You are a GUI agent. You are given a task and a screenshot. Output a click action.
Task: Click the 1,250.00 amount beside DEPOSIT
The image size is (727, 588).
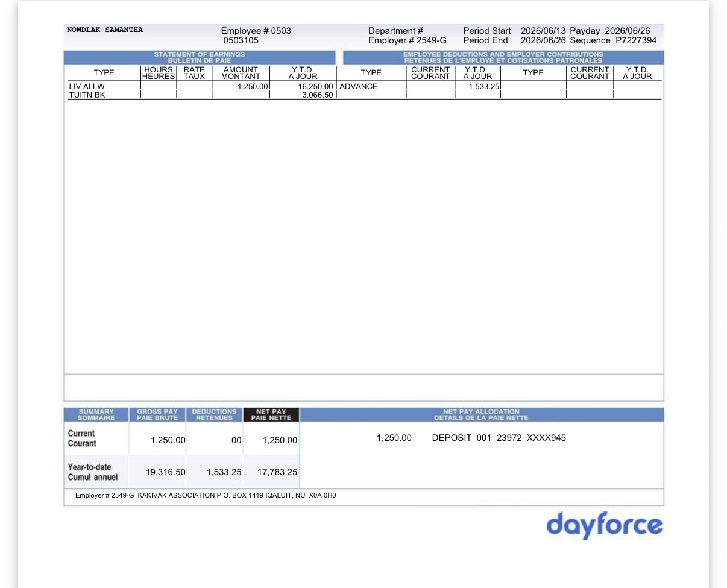point(394,438)
